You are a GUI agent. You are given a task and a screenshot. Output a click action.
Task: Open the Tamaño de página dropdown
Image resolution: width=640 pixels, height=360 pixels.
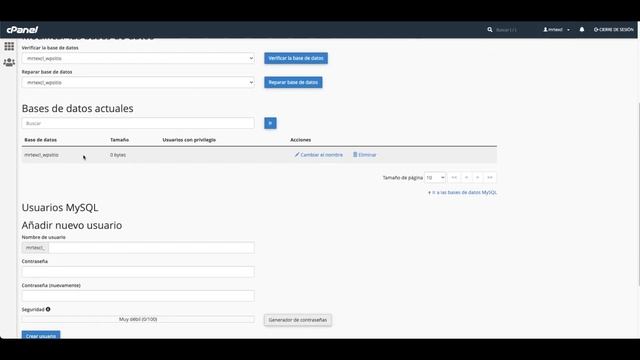click(435, 178)
